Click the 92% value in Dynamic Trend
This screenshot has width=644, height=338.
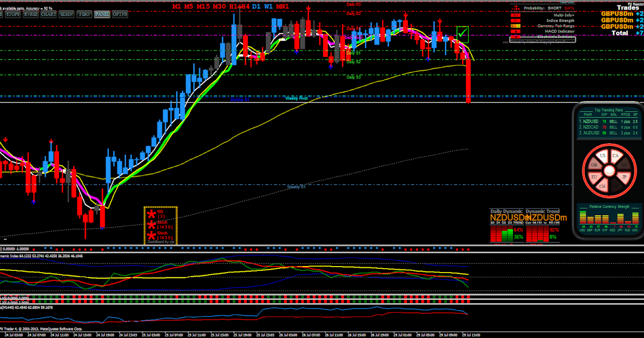[x=554, y=230]
